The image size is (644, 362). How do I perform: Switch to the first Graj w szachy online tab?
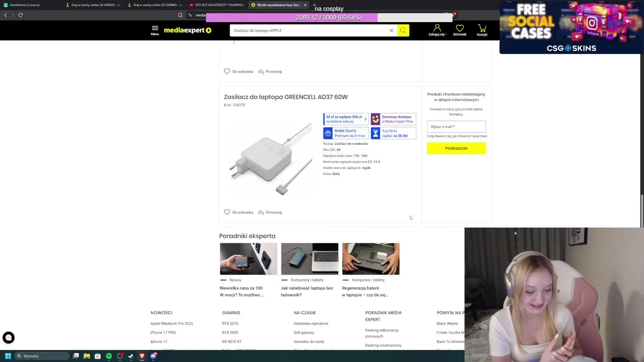pyautogui.click(x=93, y=5)
